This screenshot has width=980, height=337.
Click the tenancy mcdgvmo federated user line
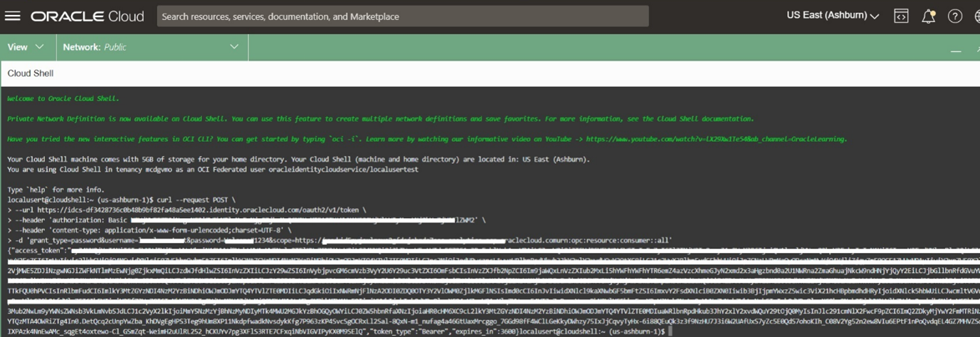[213, 170]
